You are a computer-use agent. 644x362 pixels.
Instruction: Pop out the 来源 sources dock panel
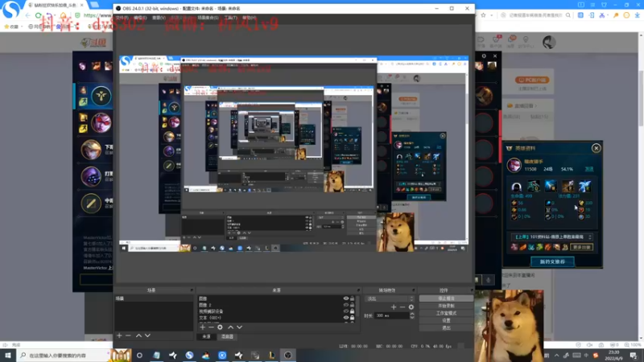(x=358, y=290)
